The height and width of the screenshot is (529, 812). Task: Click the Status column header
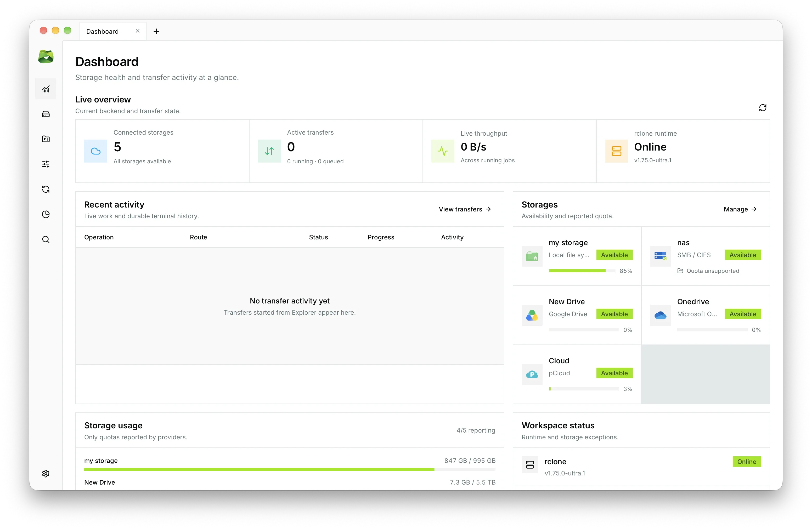point(318,237)
